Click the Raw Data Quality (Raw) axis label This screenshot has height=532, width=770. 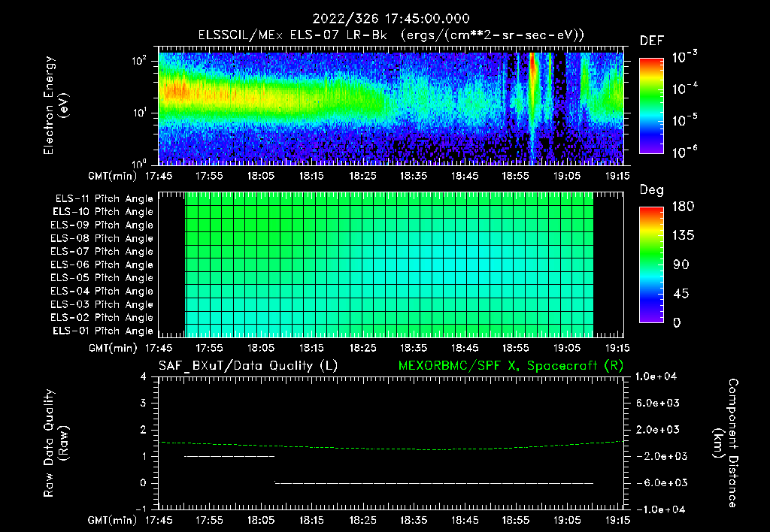coord(55,443)
